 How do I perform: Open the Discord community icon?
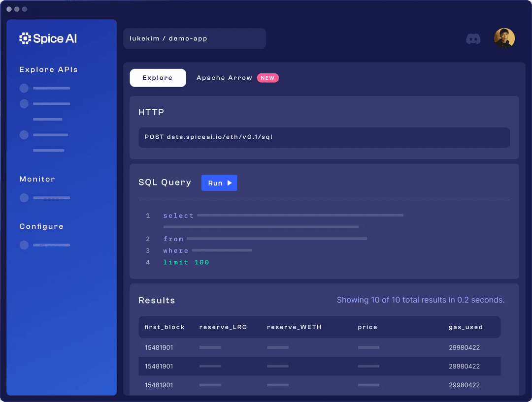[x=473, y=39]
